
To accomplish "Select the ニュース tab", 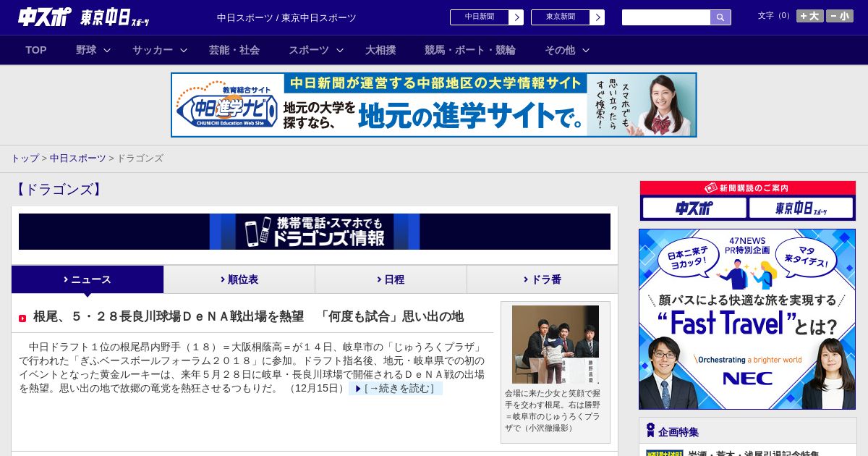I will 88,279.
